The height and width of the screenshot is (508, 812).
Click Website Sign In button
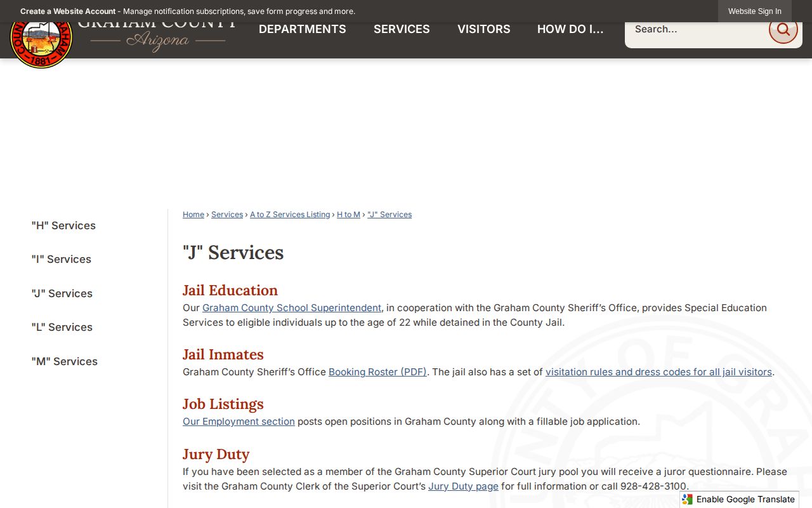755,11
